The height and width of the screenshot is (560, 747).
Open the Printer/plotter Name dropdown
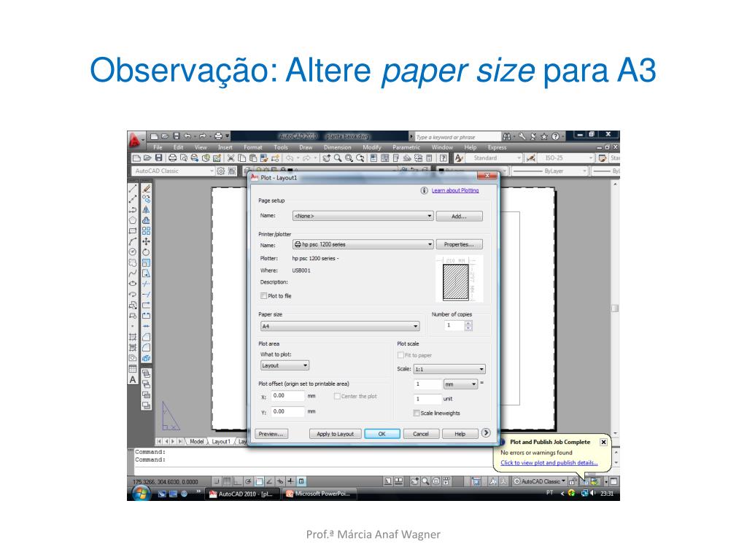[x=363, y=244]
